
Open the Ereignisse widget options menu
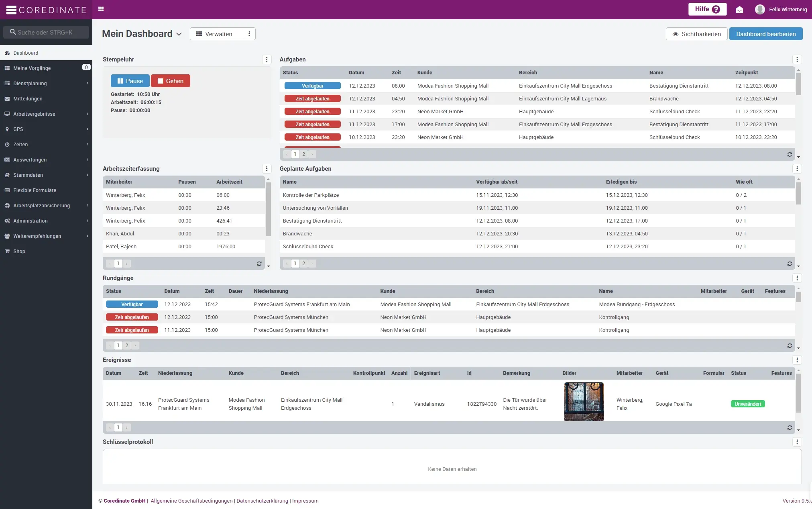(x=797, y=360)
